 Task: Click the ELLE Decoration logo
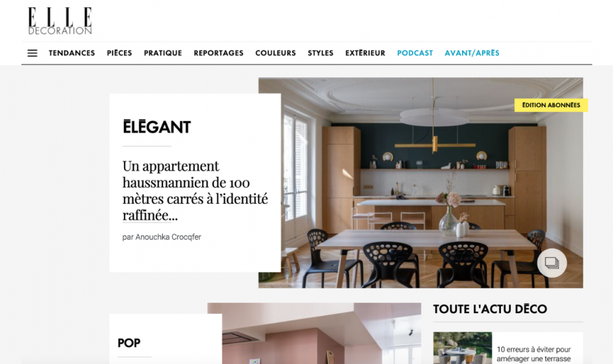coord(60,21)
